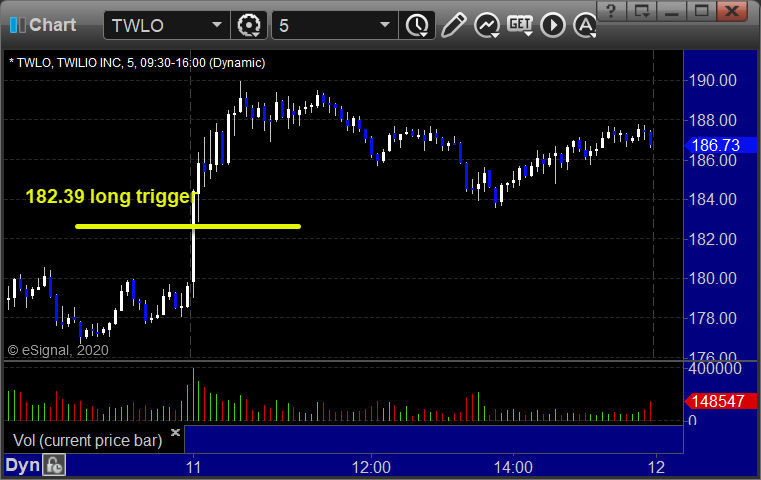Click the 190.00 price axis label
This screenshot has width=761, height=480.
pos(712,80)
